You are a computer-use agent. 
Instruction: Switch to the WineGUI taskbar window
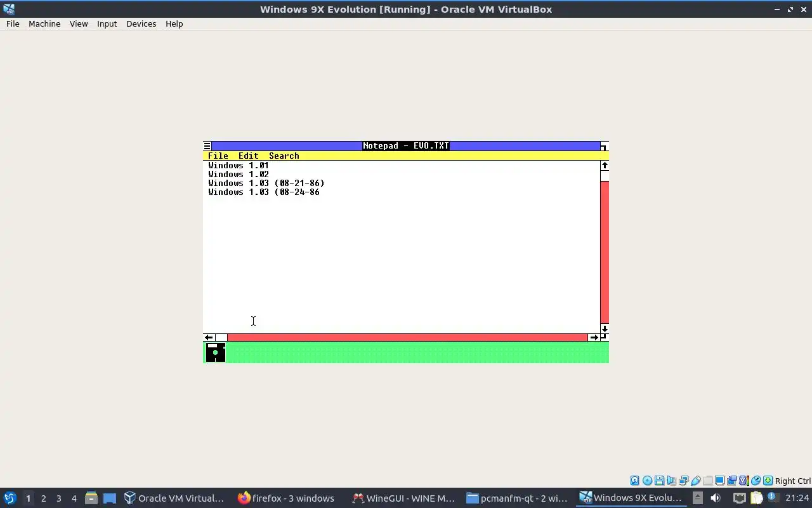coord(403,498)
